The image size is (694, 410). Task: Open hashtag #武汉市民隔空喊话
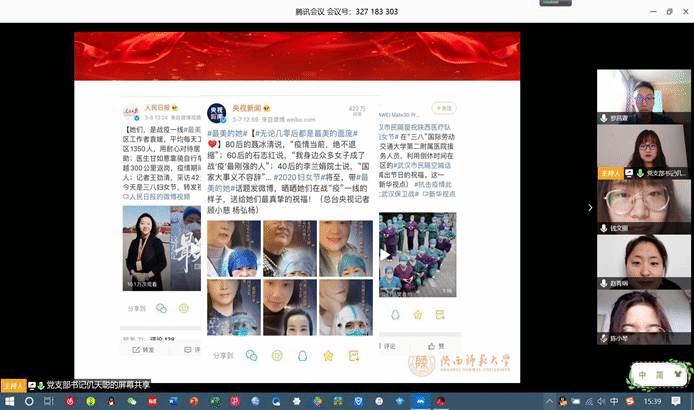pos(422,165)
